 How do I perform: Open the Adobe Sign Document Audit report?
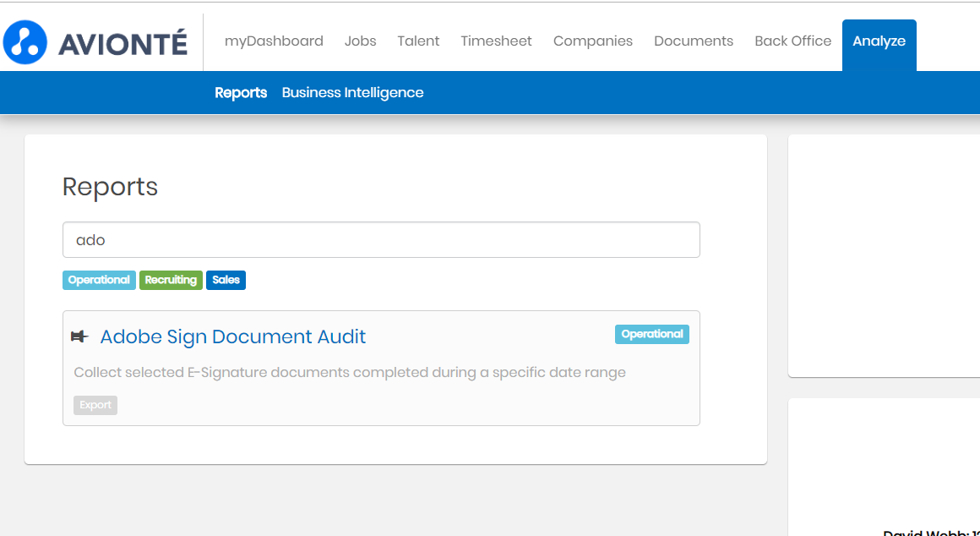click(232, 336)
